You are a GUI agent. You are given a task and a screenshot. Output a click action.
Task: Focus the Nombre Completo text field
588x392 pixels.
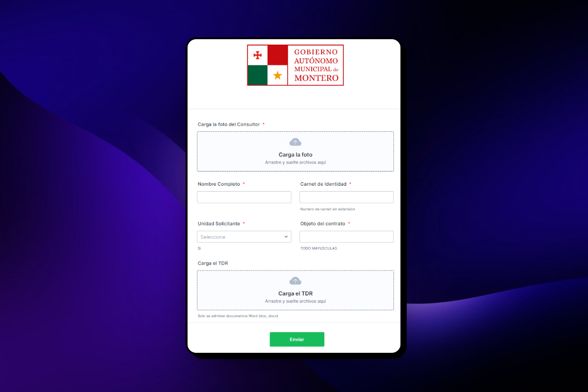click(244, 197)
